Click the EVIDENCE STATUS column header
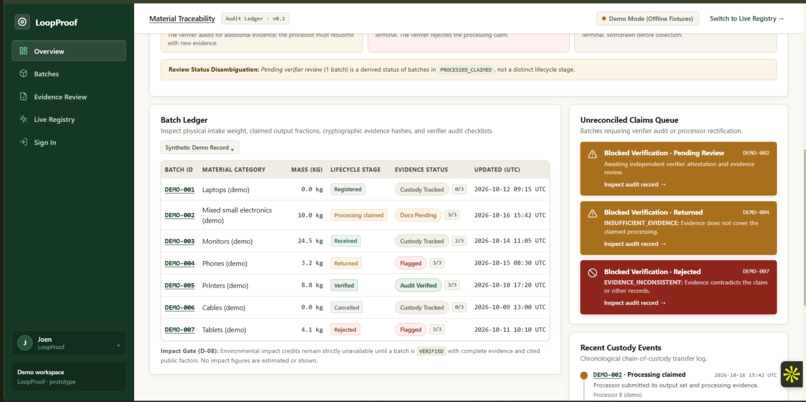 [x=422, y=170]
